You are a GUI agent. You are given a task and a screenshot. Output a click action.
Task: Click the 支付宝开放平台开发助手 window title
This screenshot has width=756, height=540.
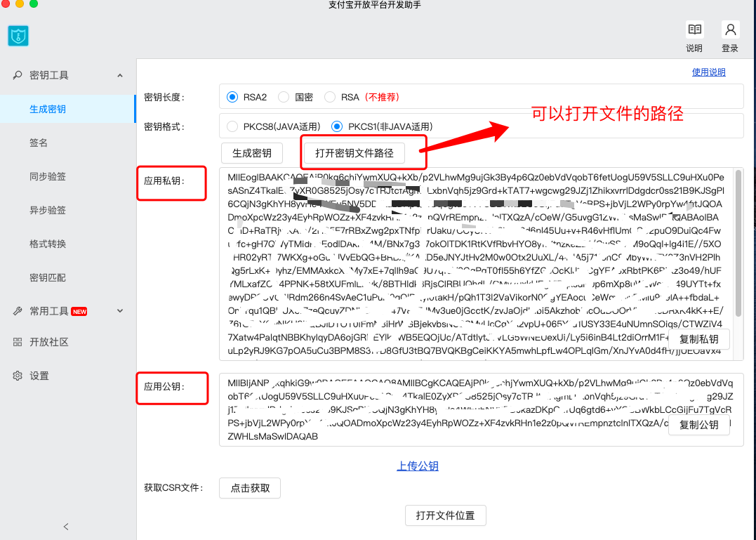pos(375,5)
